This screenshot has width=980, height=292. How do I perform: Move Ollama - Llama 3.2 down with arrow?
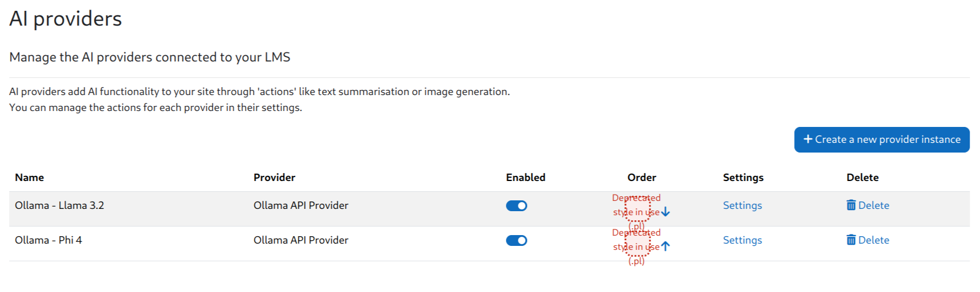[x=665, y=212]
